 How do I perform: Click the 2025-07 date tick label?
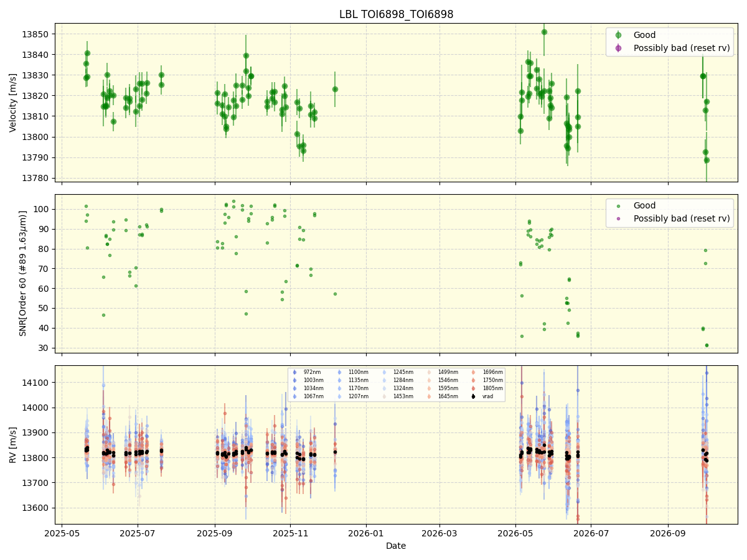pos(138,533)
